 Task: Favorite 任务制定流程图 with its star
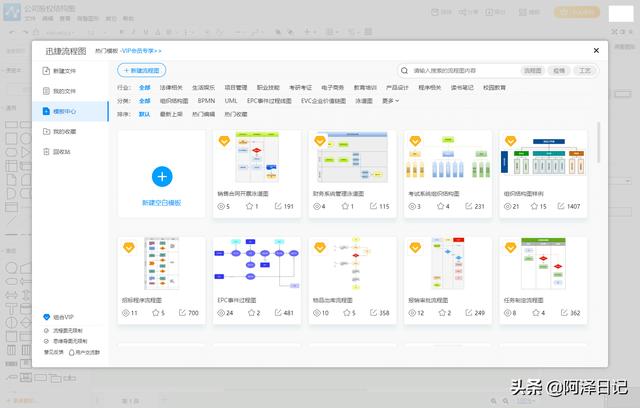tap(536, 313)
